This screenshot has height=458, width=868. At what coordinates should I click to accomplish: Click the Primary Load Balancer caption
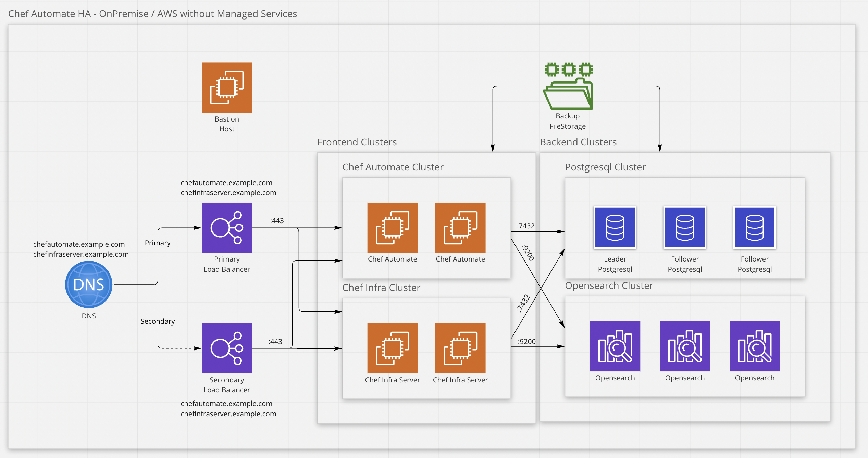[227, 264]
